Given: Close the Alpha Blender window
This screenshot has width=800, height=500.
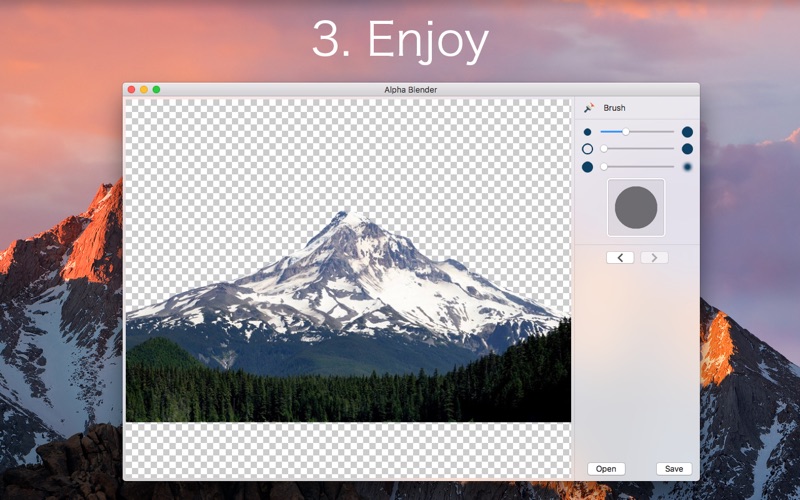Looking at the screenshot, I should coord(131,90).
